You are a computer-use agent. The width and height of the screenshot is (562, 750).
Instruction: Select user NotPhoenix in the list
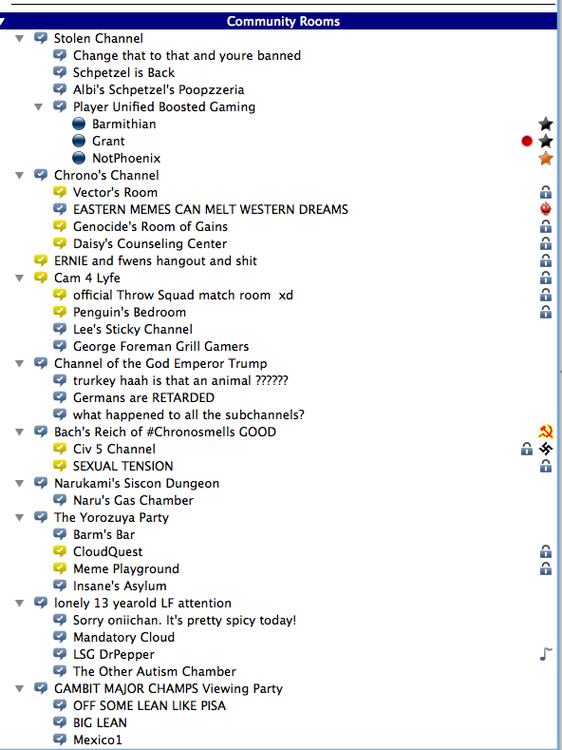tap(126, 158)
